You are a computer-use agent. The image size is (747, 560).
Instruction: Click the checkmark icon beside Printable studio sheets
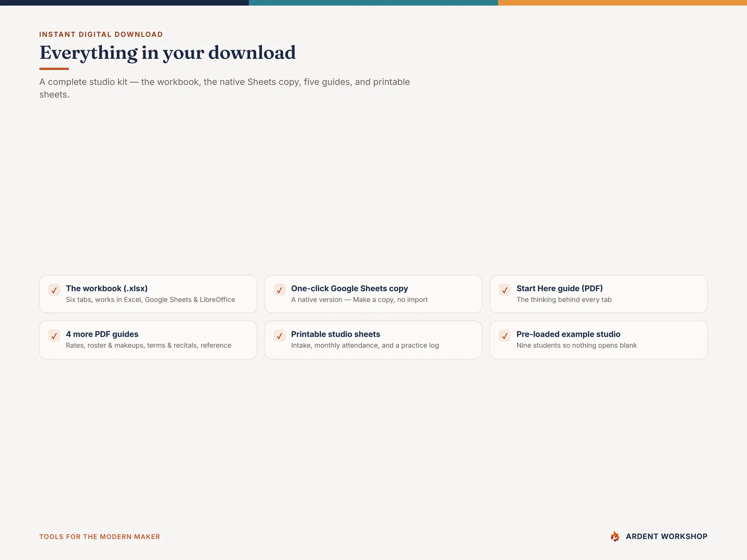tap(280, 336)
